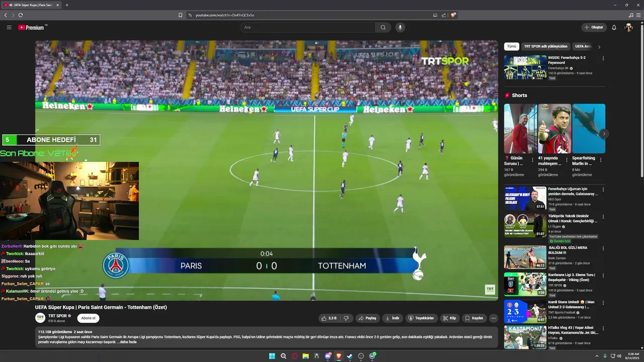
Task: Open Opera GX from taskbar
Action: (294, 356)
